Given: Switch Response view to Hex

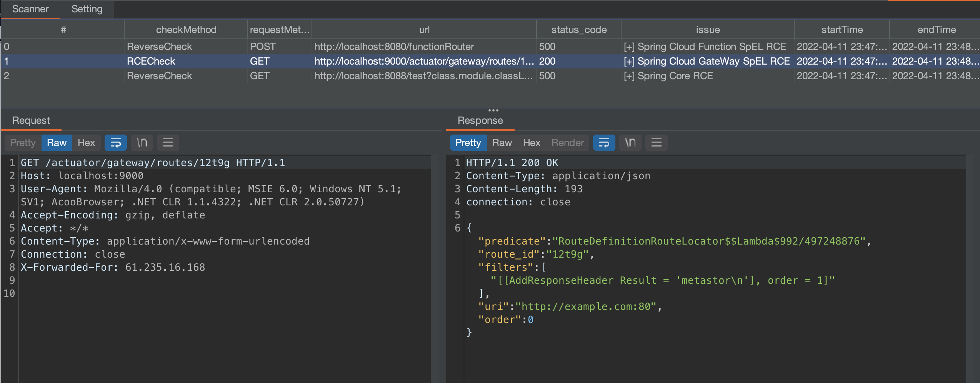Looking at the screenshot, I should 532,143.
